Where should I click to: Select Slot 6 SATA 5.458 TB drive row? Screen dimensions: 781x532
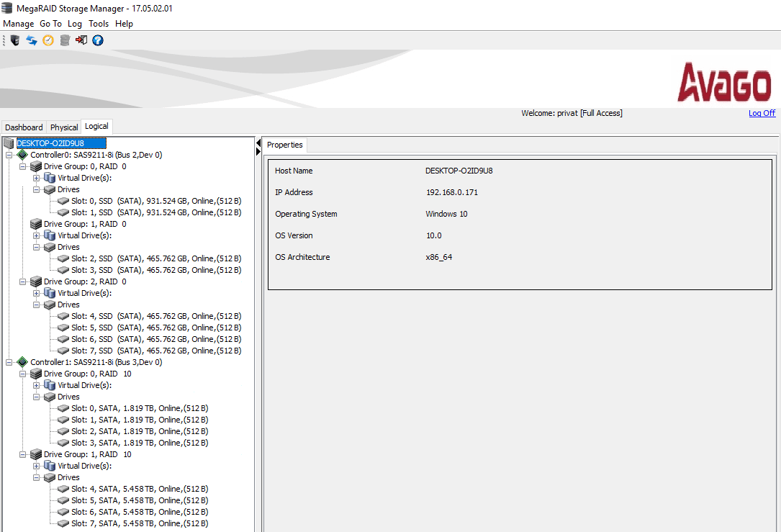tap(140, 512)
